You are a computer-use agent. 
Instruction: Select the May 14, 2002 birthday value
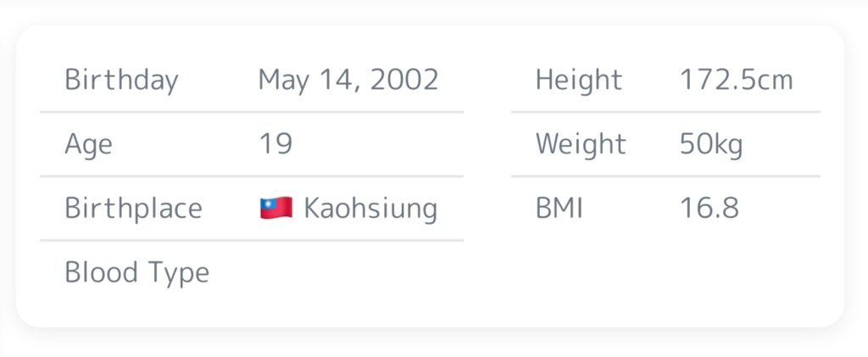pyautogui.click(x=348, y=81)
